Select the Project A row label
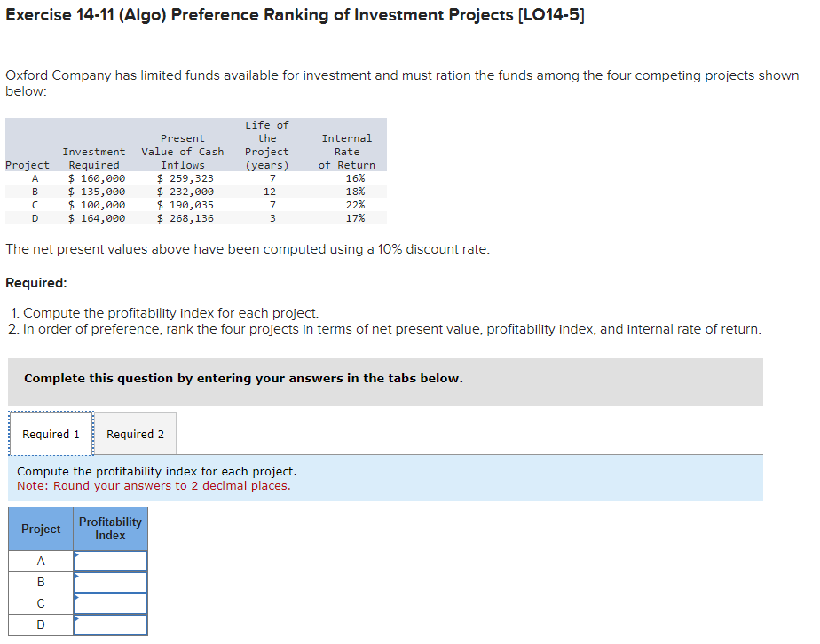The width and height of the screenshot is (820, 644). pos(40,561)
